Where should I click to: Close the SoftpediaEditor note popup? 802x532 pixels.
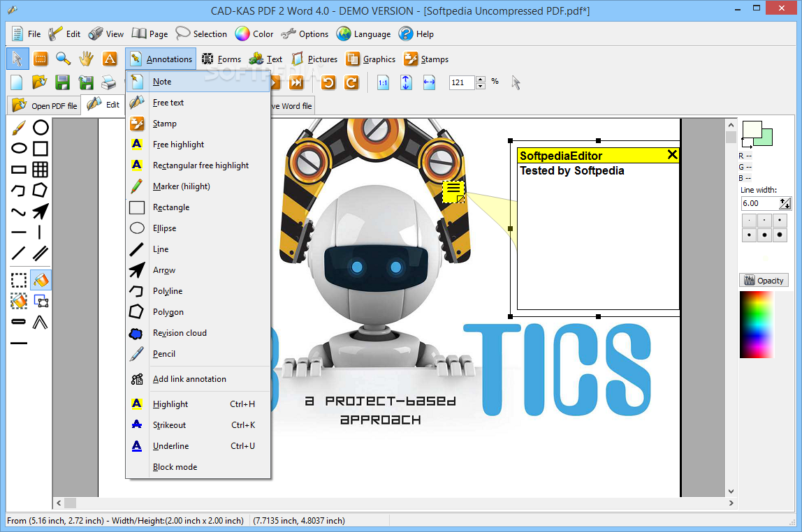[x=672, y=155]
